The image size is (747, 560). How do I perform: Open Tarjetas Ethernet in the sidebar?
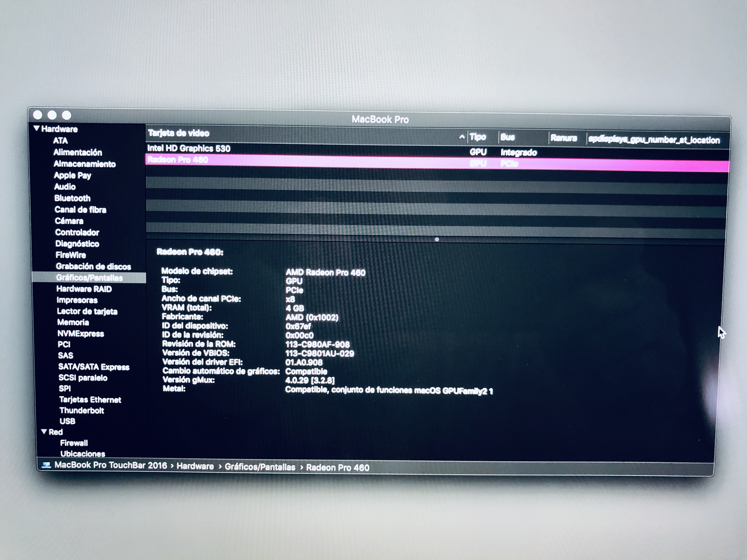90,400
